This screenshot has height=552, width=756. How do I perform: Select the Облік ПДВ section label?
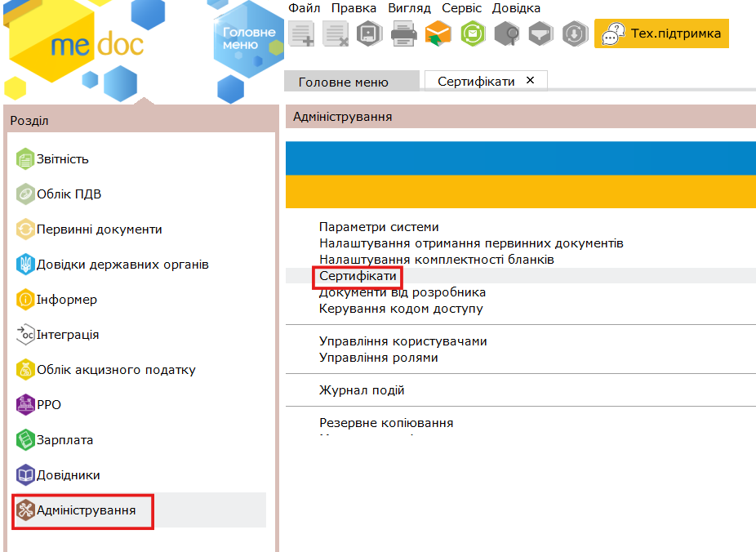tap(69, 194)
